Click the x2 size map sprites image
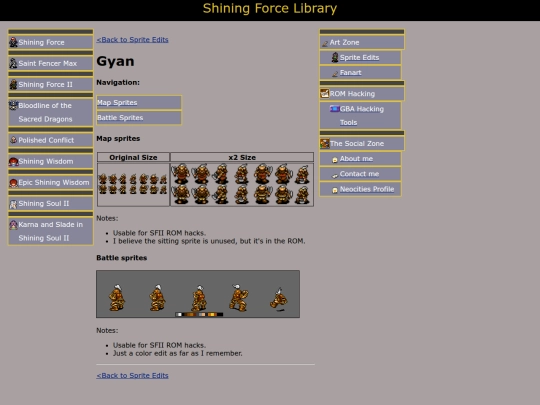Image resolution: width=540 pixels, height=405 pixels. [x=242, y=184]
